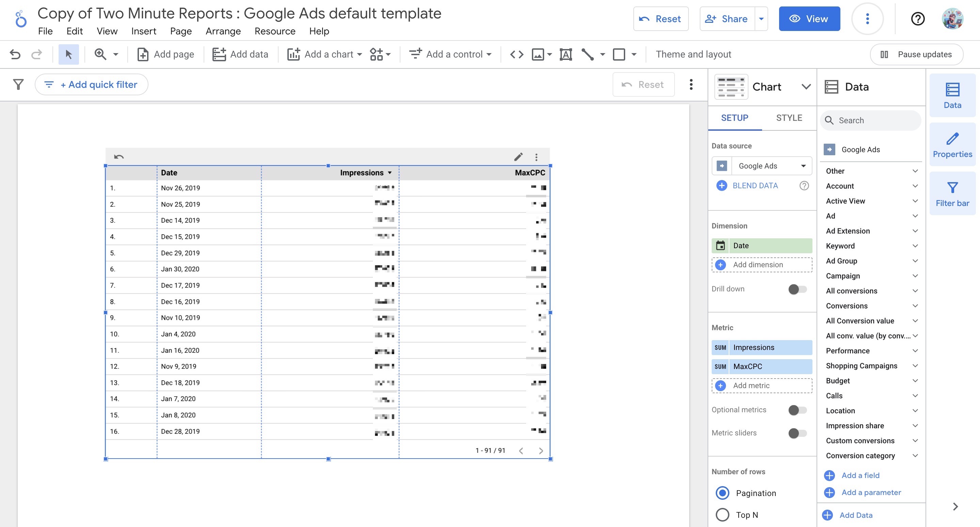This screenshot has height=527, width=980.
Task: Click the BLEND DATA link
Action: tap(755, 186)
